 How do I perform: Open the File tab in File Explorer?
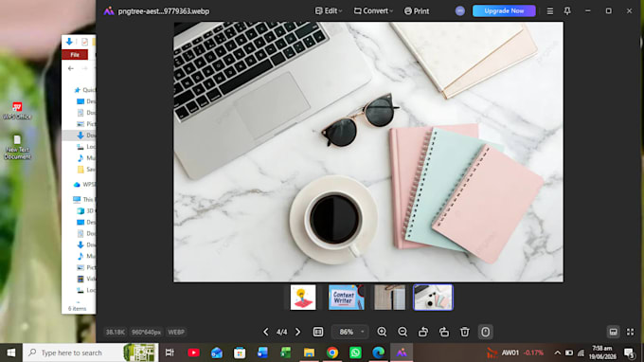75,55
